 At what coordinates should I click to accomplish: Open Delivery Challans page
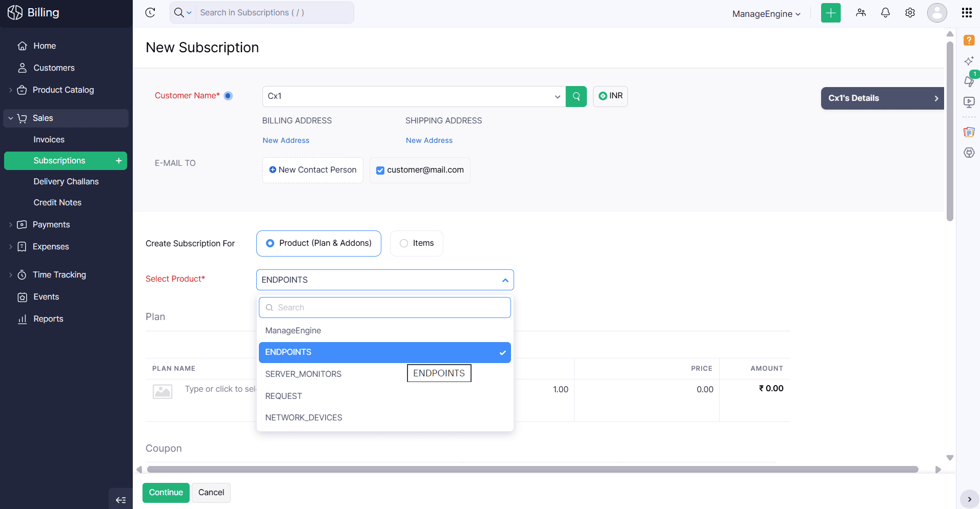pyautogui.click(x=66, y=182)
